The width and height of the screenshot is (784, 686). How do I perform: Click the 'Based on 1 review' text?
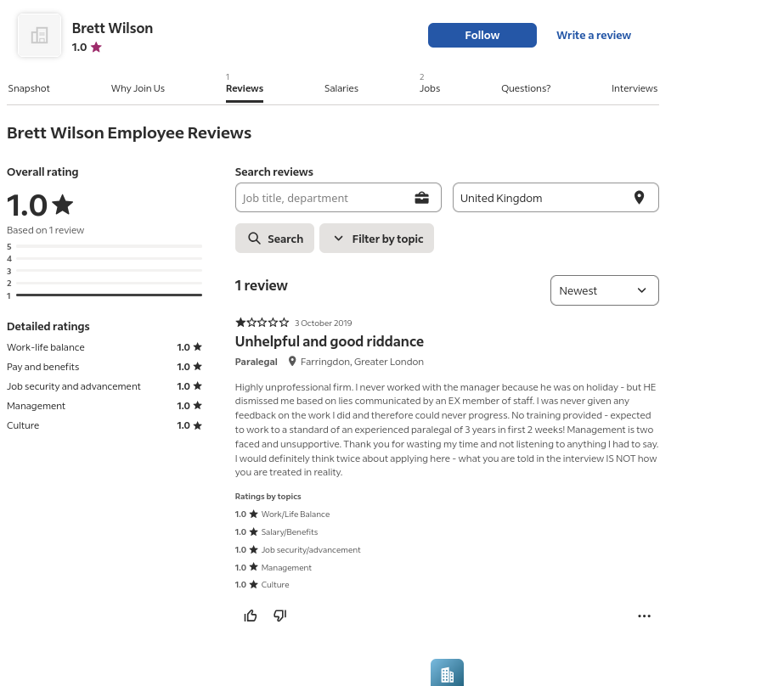tap(46, 230)
